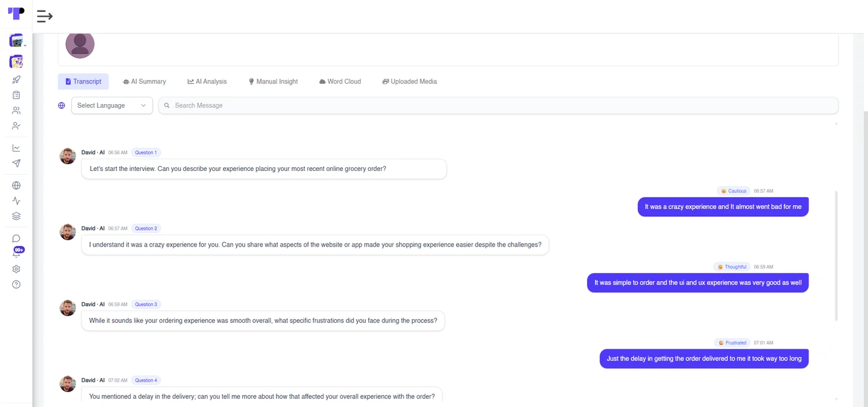
Task: Click the respondent profile avatar
Action: point(80,44)
